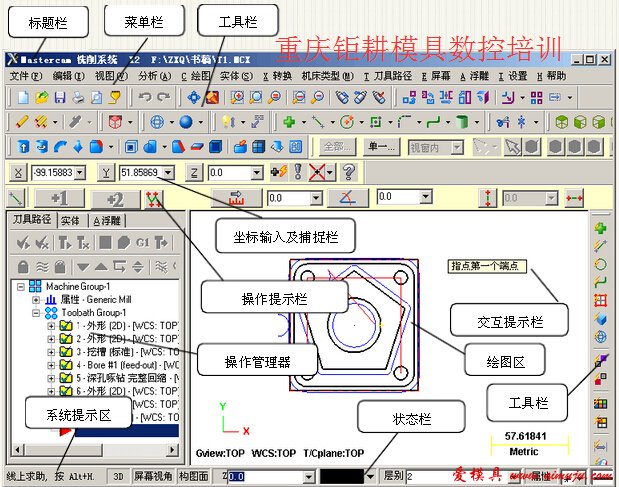Click the Open file folder icon
Viewport: 619px width, 487px height.
click(x=41, y=97)
